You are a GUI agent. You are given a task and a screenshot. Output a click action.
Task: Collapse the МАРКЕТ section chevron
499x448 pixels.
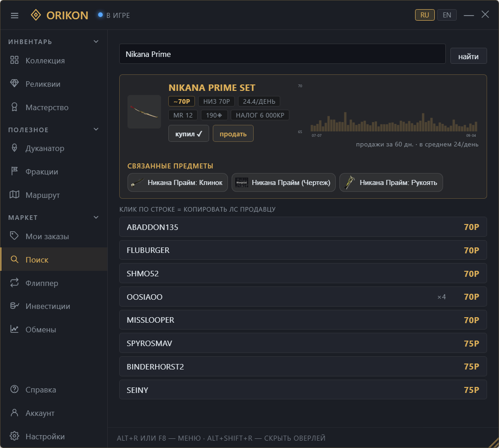(96, 217)
